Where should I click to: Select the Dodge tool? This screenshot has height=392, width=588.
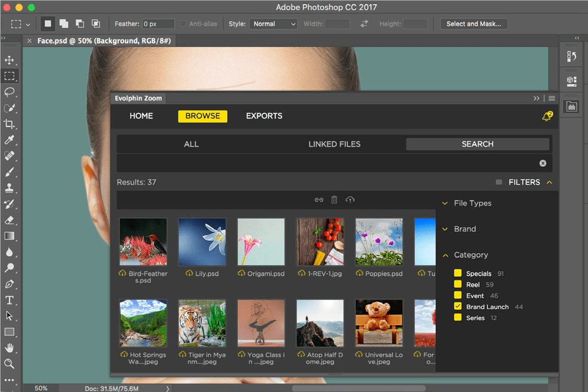point(10,267)
